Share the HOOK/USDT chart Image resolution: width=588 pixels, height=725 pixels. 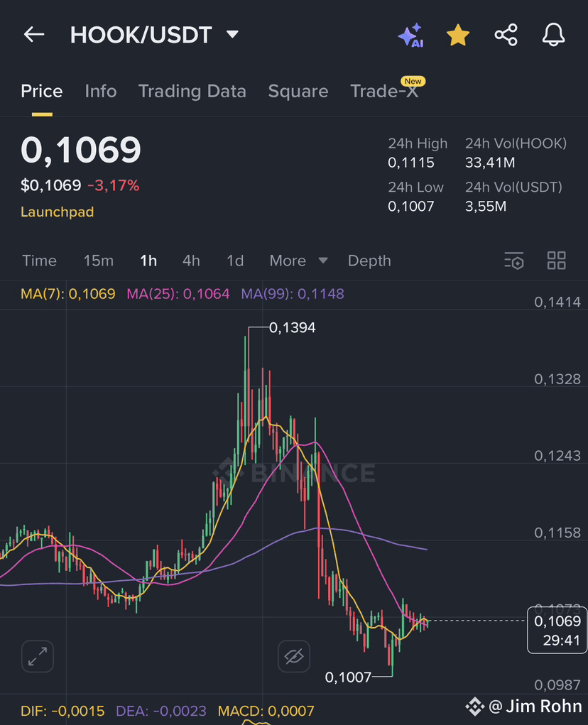(x=506, y=35)
